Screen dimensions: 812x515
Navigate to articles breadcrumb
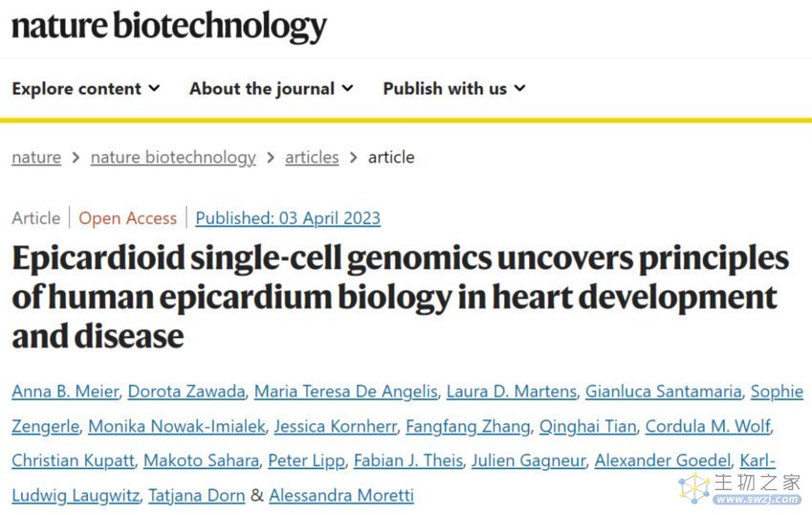point(311,158)
